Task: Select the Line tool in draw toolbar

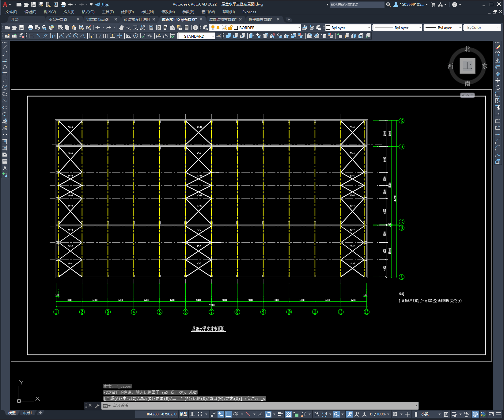Action: pyautogui.click(x=5, y=47)
